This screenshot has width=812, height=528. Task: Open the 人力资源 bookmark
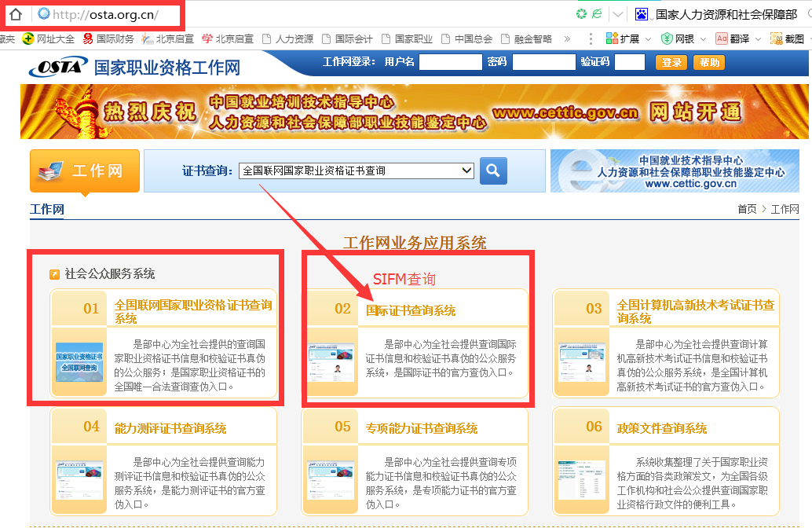pyautogui.click(x=287, y=38)
